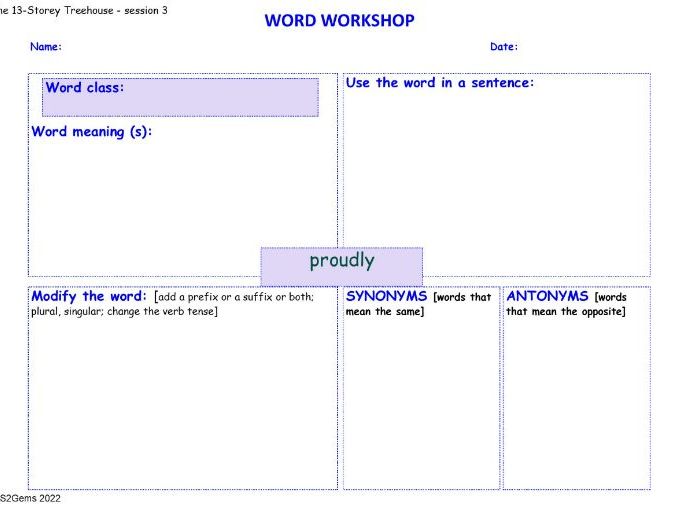Screen dimensions: 678x509
Task: Click the empty sentence writing box
Action: pos(495,170)
